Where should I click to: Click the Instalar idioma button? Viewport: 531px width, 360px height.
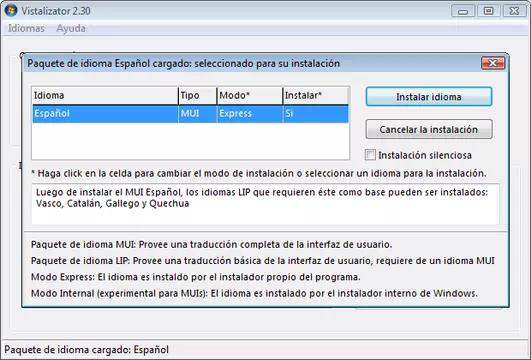click(x=429, y=97)
